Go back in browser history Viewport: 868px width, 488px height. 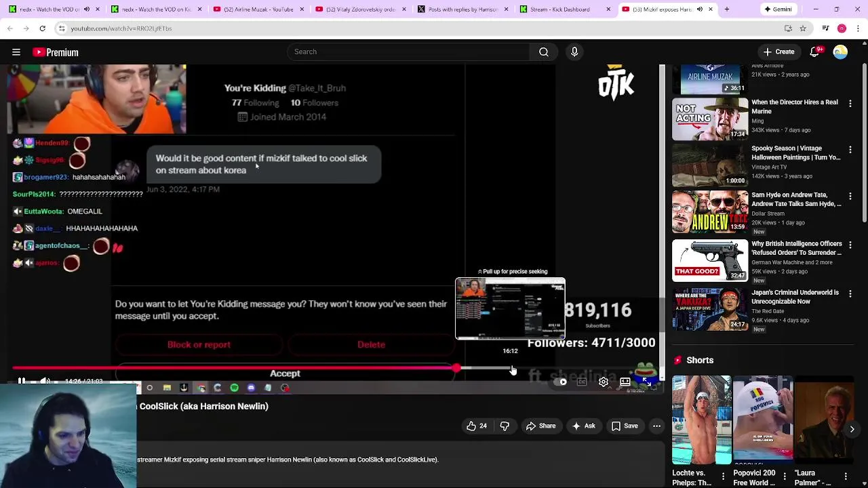(9, 28)
